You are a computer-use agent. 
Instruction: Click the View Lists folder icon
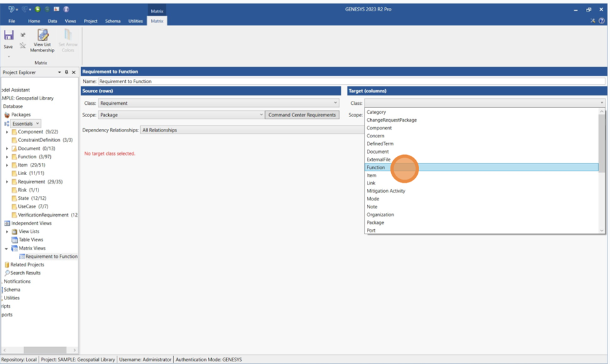pyautogui.click(x=14, y=231)
